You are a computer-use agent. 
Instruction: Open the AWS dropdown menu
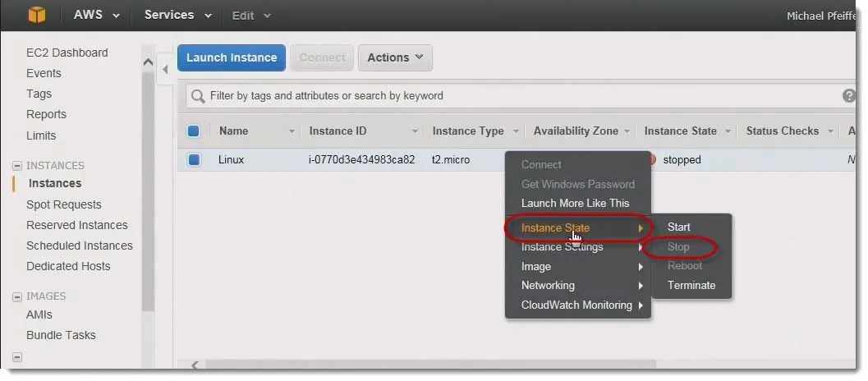pos(96,15)
